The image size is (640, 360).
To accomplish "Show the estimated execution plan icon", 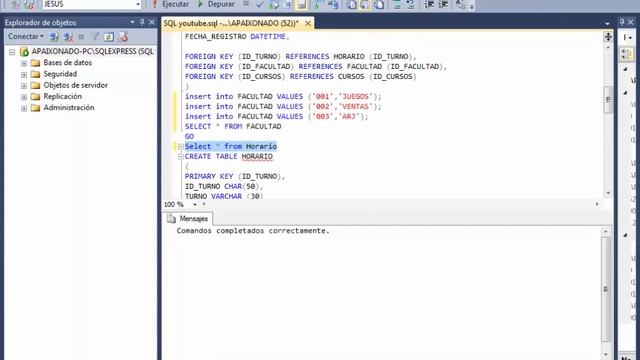I will (274, 4).
